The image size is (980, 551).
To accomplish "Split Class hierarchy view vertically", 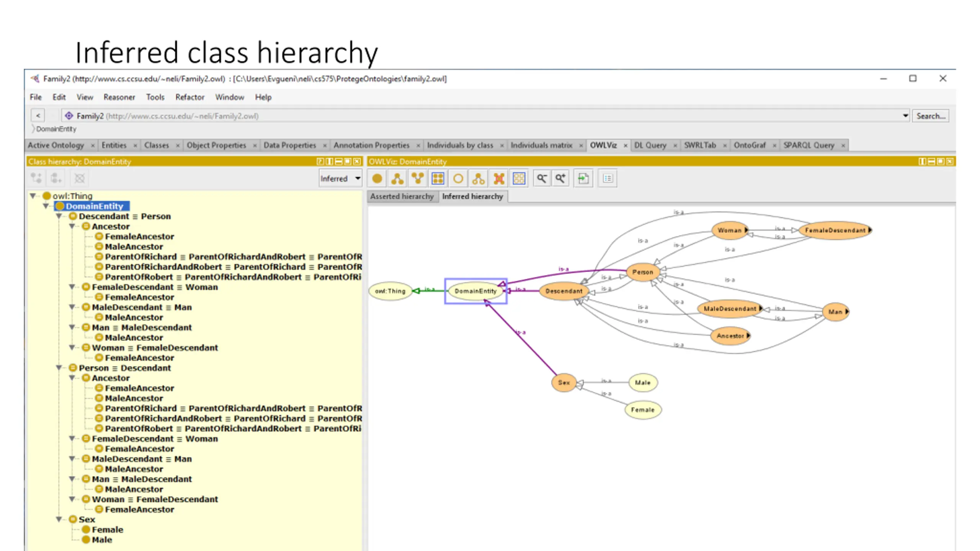I will click(x=330, y=162).
